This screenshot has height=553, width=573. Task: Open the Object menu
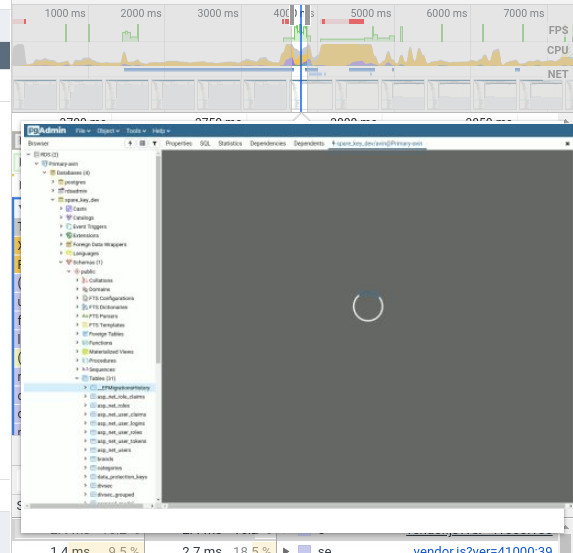click(x=108, y=131)
